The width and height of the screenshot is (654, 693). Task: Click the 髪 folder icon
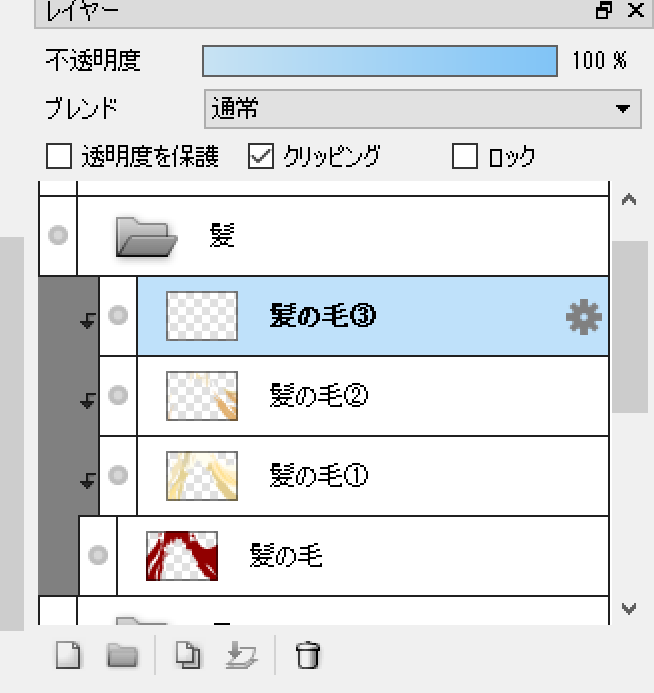[146, 237]
